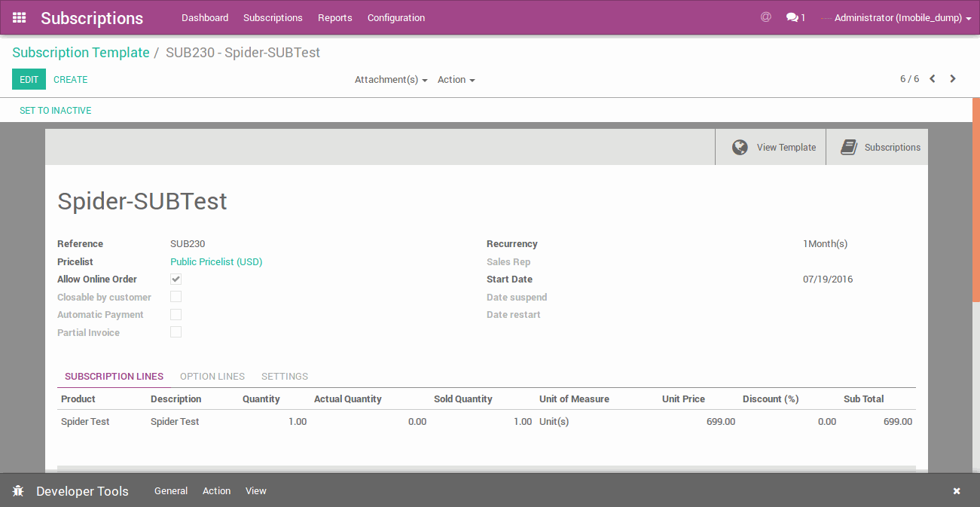Close the Developer Tools bar
This screenshot has width=980, height=507.
(x=957, y=491)
